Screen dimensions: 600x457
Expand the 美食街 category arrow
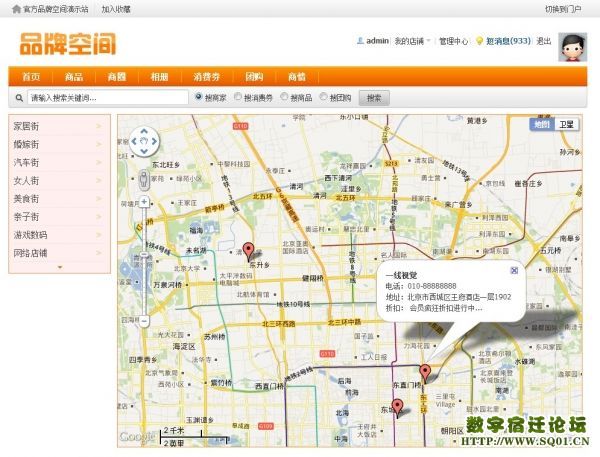(99, 198)
